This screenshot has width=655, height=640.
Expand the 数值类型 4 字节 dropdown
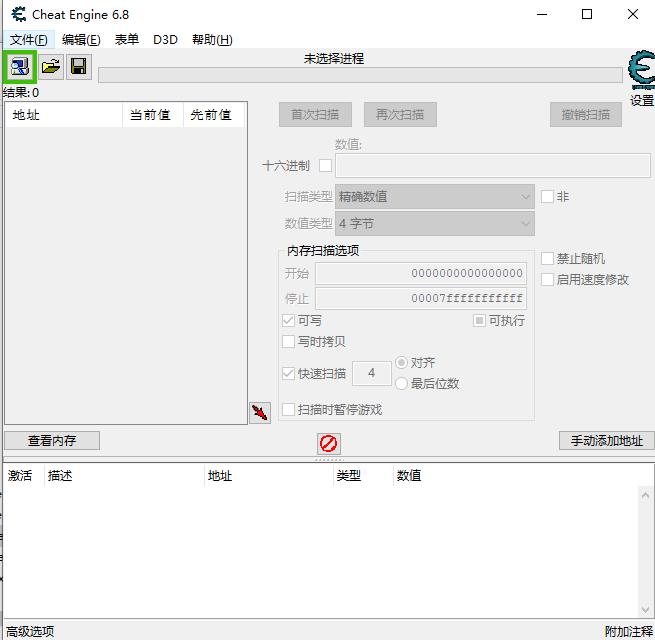pyautogui.click(x=434, y=223)
